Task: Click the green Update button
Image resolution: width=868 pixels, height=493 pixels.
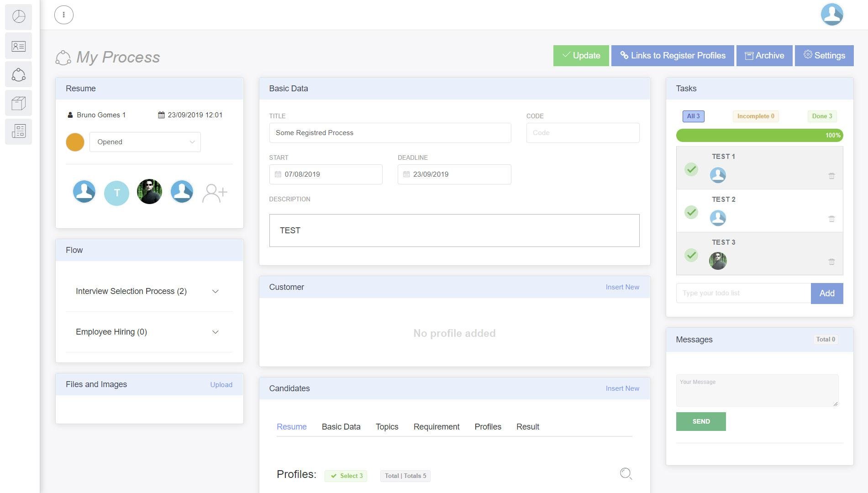Action: [581, 56]
